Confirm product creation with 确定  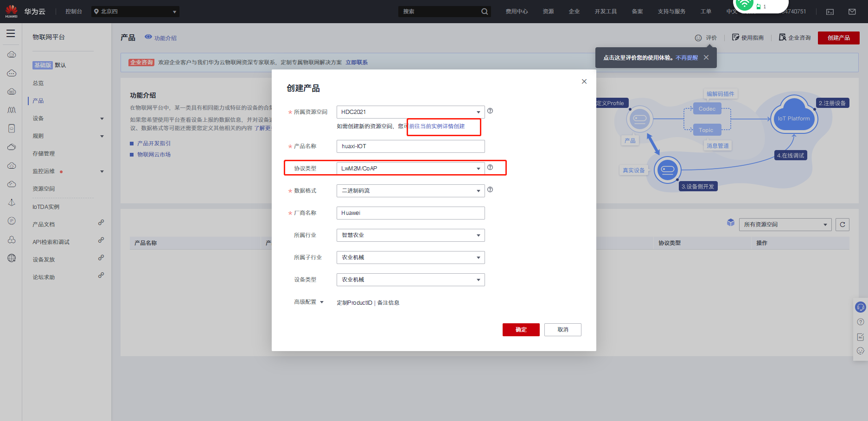[x=521, y=330]
